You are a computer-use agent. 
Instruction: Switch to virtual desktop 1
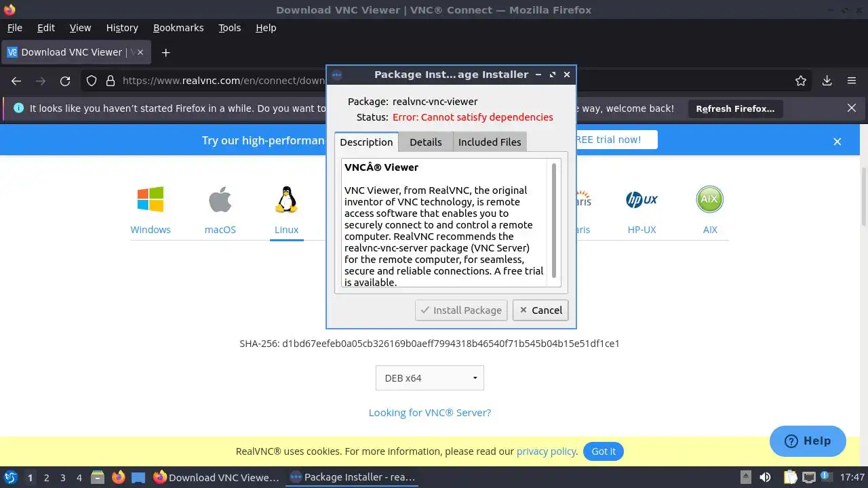click(x=30, y=477)
